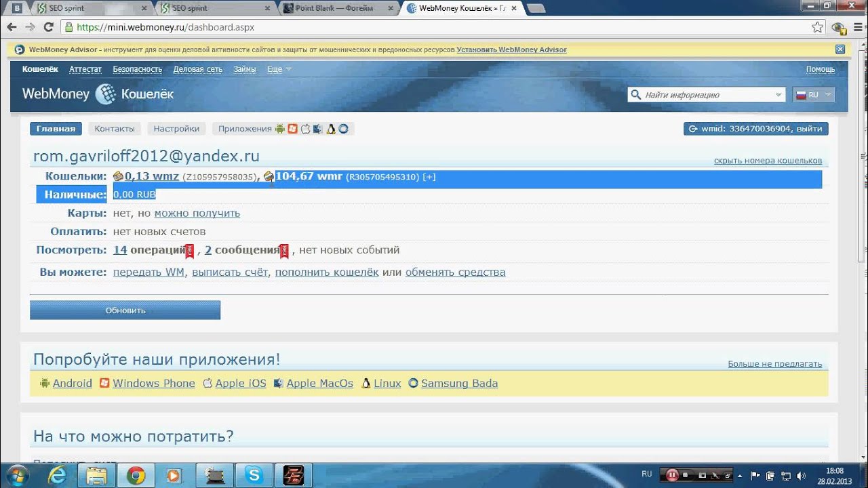
Task: Click the WMZ wallet purse icon
Action: click(119, 176)
